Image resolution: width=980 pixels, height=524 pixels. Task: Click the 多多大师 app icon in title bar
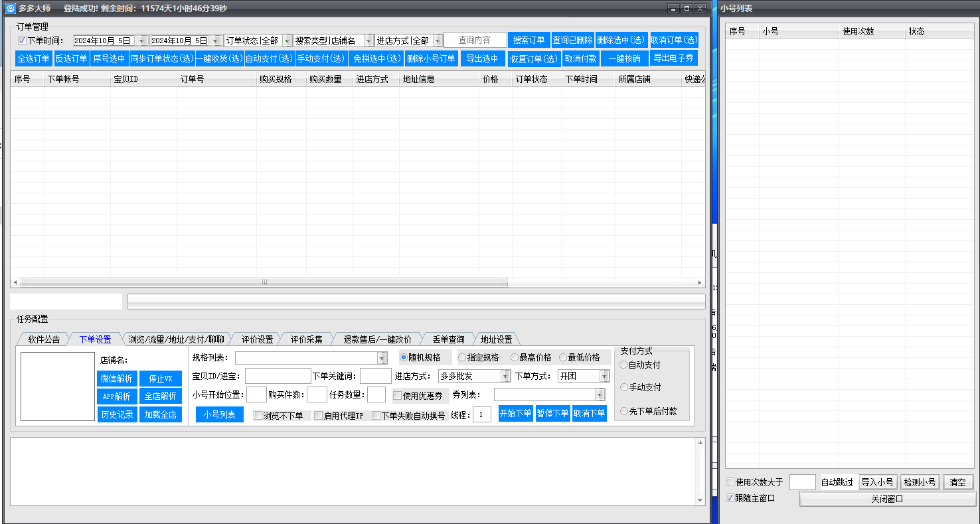point(10,9)
